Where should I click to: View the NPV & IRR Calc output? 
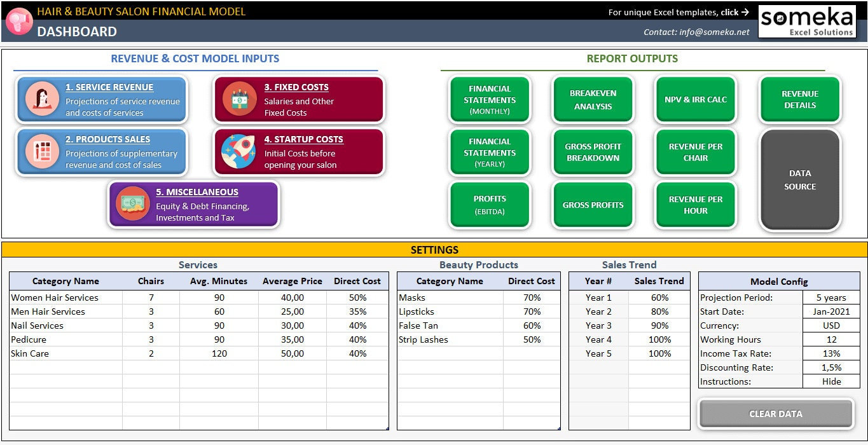click(x=695, y=99)
